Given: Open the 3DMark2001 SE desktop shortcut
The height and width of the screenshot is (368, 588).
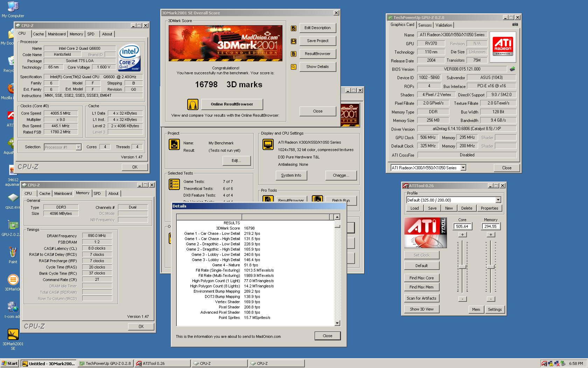Looking at the screenshot, I should (x=13, y=339).
